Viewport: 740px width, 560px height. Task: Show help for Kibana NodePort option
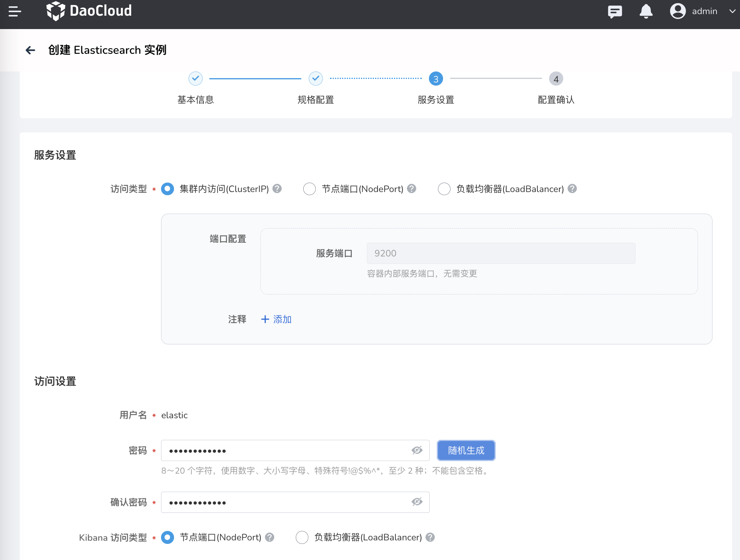pyautogui.click(x=269, y=537)
